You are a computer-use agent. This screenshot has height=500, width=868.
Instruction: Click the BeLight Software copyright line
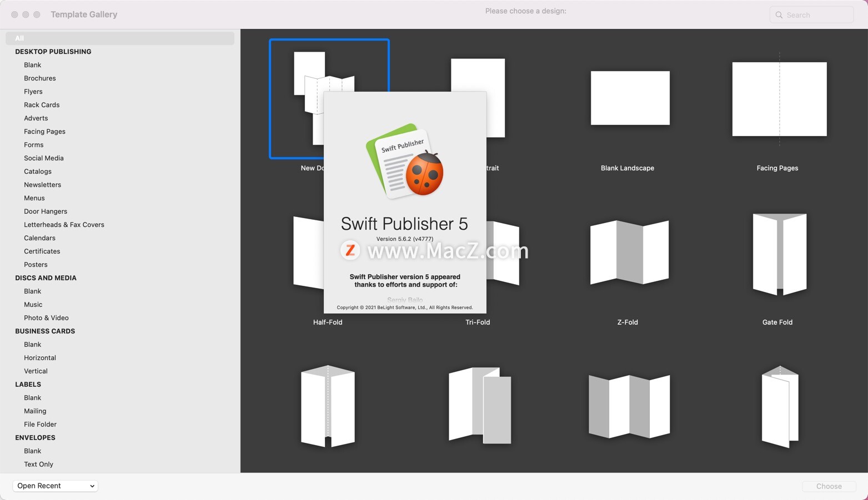point(405,307)
